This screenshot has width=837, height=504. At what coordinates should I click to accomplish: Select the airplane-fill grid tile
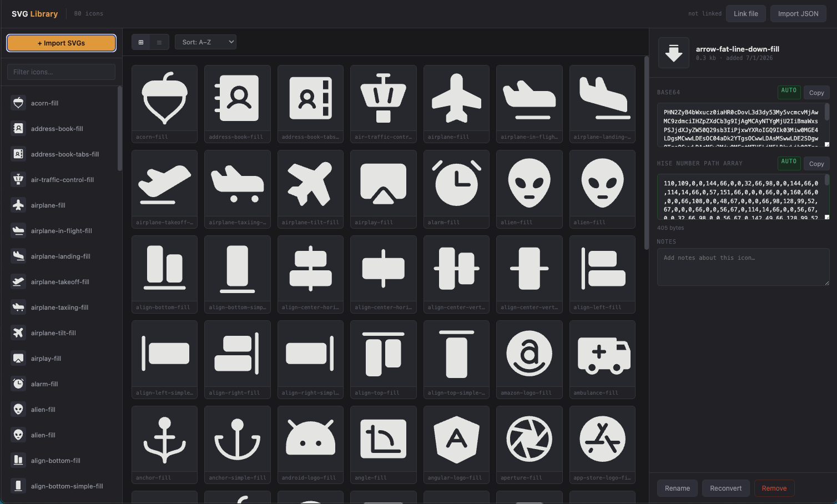tap(456, 104)
